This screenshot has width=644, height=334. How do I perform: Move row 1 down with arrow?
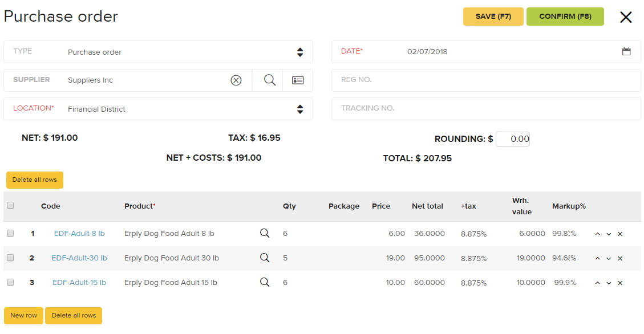pyautogui.click(x=609, y=234)
